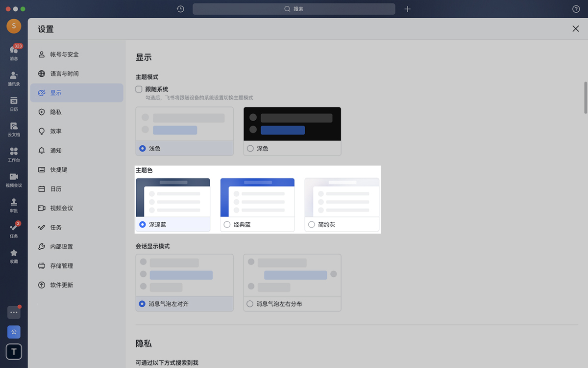The image size is (588, 368).
Task: Open Cloud Docs in the sidebar
Action: tap(14, 128)
